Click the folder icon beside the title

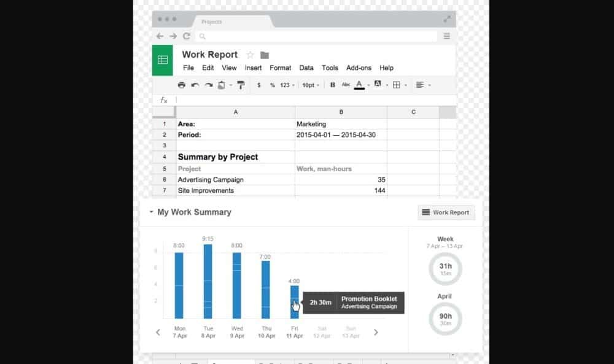coord(265,55)
